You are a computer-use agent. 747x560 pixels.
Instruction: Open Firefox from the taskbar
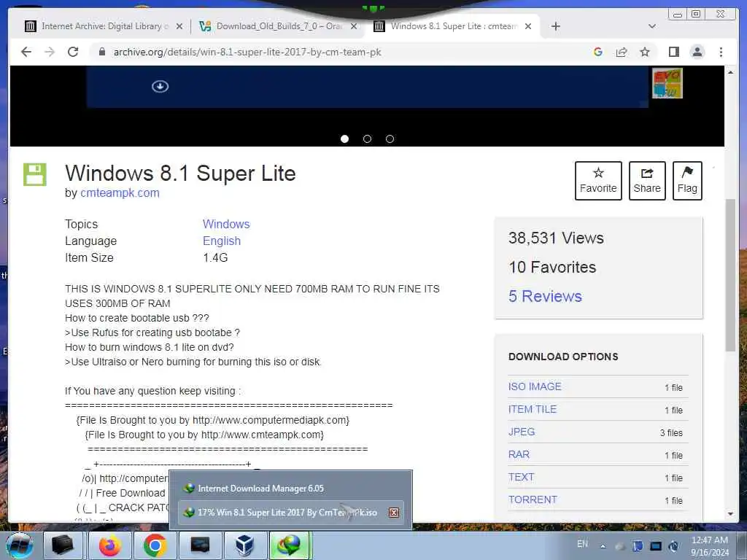109,545
